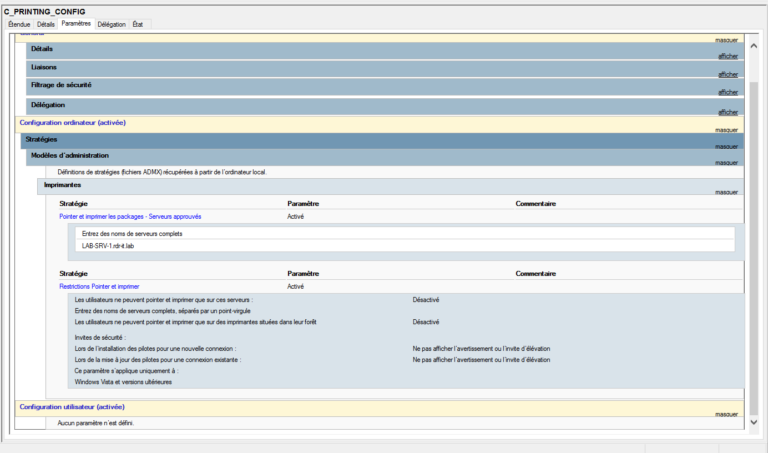This screenshot has width=768, height=453.
Task: Click the Imprimantes header label
Action: click(62, 185)
